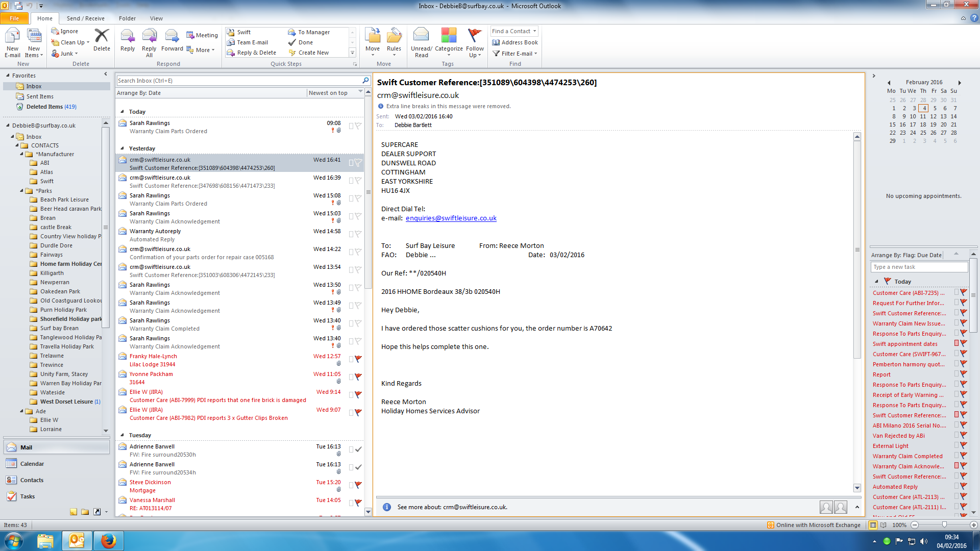
Task: Switch to Calendar in navigation pane
Action: 32,464
